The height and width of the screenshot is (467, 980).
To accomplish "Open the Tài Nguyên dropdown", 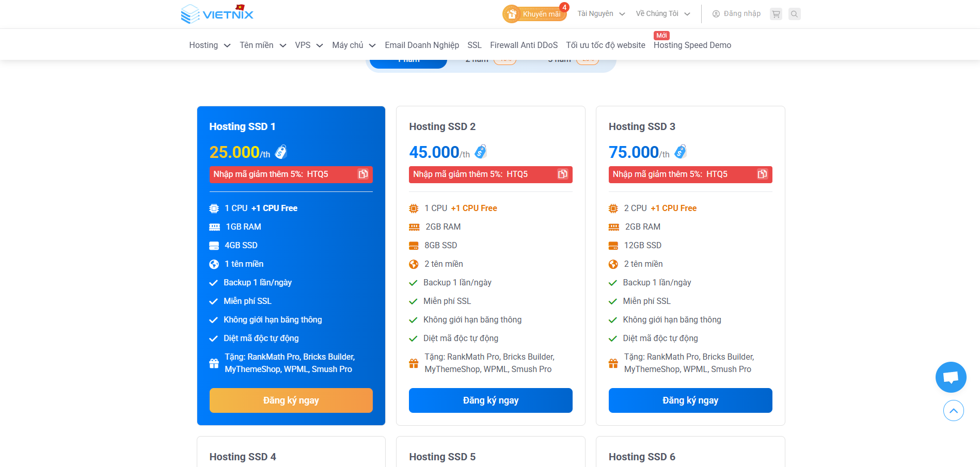I will pos(600,14).
